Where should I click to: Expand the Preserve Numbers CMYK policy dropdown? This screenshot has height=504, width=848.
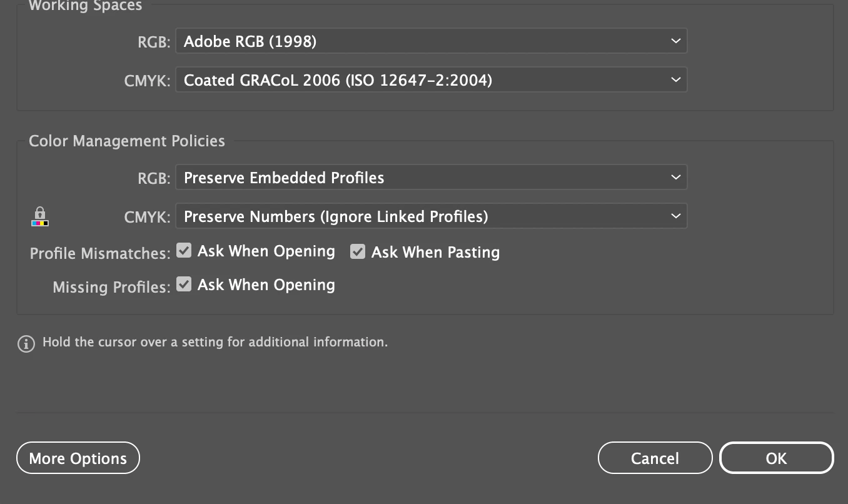(x=431, y=216)
